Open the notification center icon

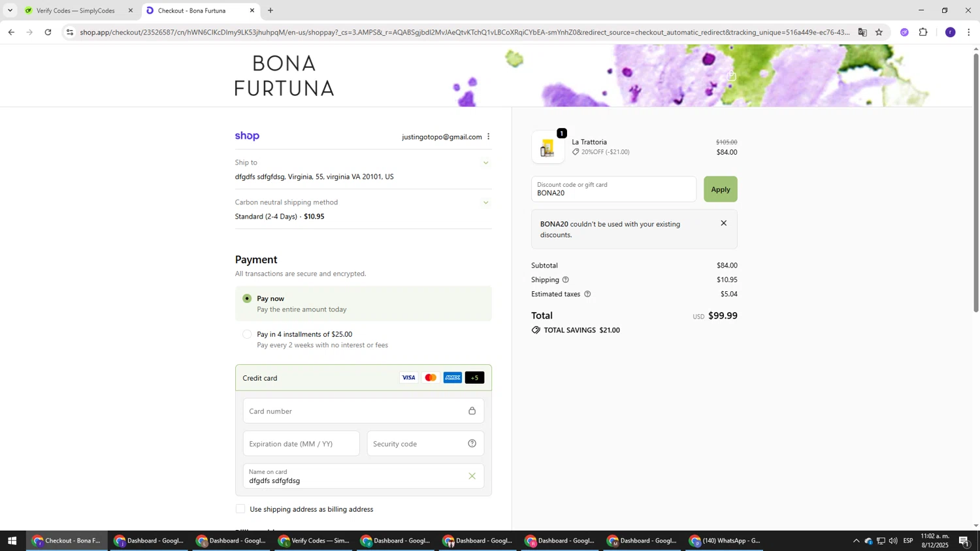[964, 541]
